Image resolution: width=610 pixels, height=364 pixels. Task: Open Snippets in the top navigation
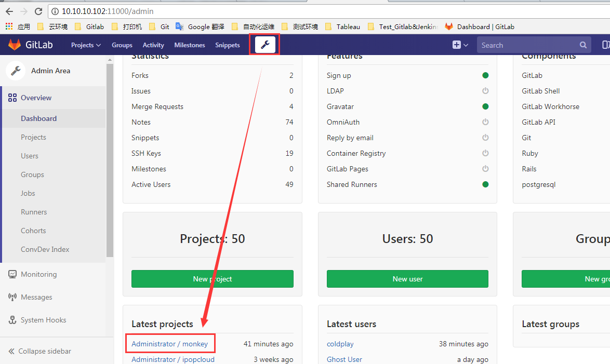click(x=227, y=45)
